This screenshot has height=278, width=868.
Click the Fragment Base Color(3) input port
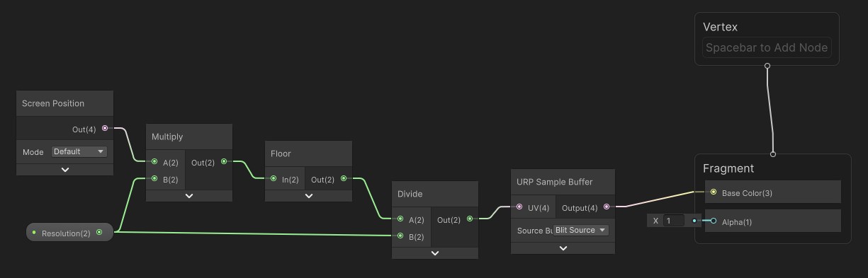[714, 192]
